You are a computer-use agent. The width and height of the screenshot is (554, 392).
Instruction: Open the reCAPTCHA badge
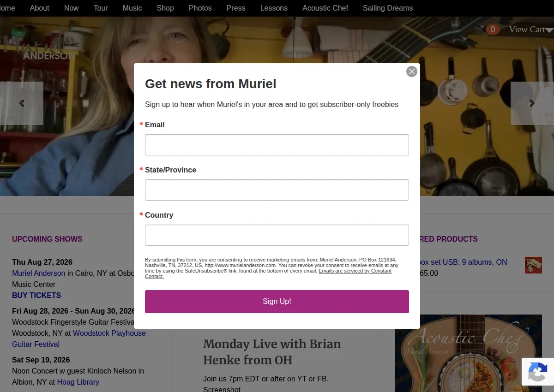point(538,372)
